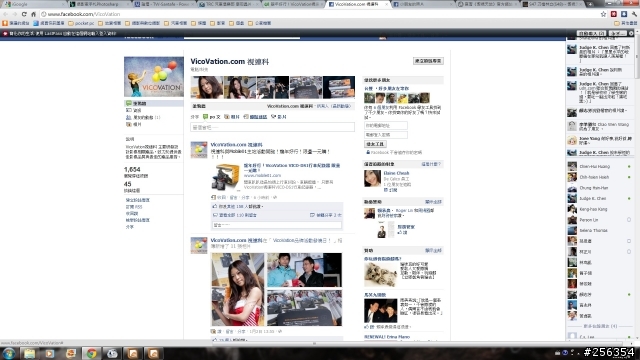Click the VicoVation page profile picture
Screen dimensions: 640x360
tap(154, 77)
